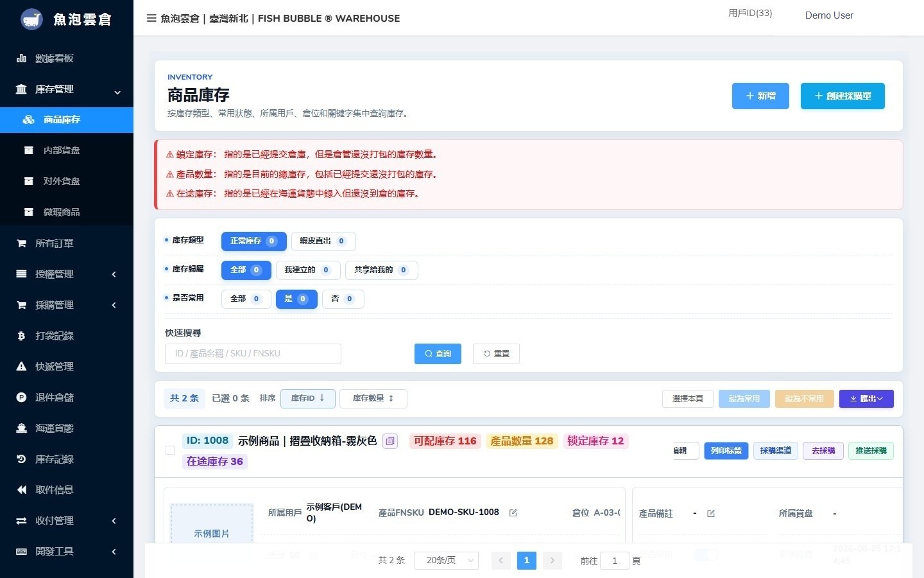
Task: Open 對外貨盤 in the sidebar
Action: [67, 181]
